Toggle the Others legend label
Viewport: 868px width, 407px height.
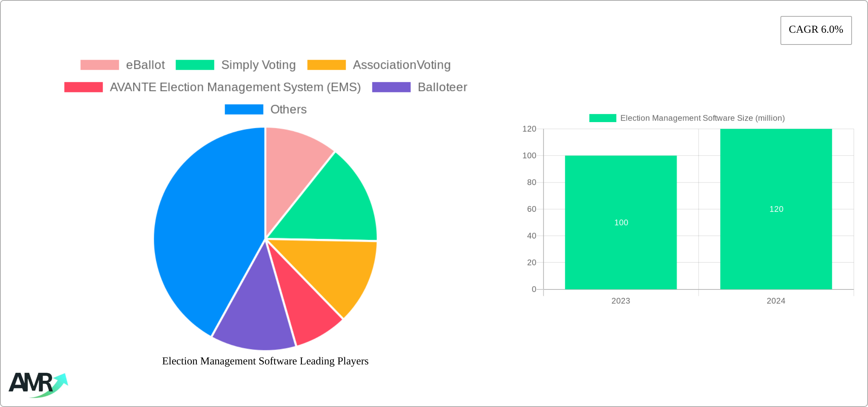tap(289, 109)
